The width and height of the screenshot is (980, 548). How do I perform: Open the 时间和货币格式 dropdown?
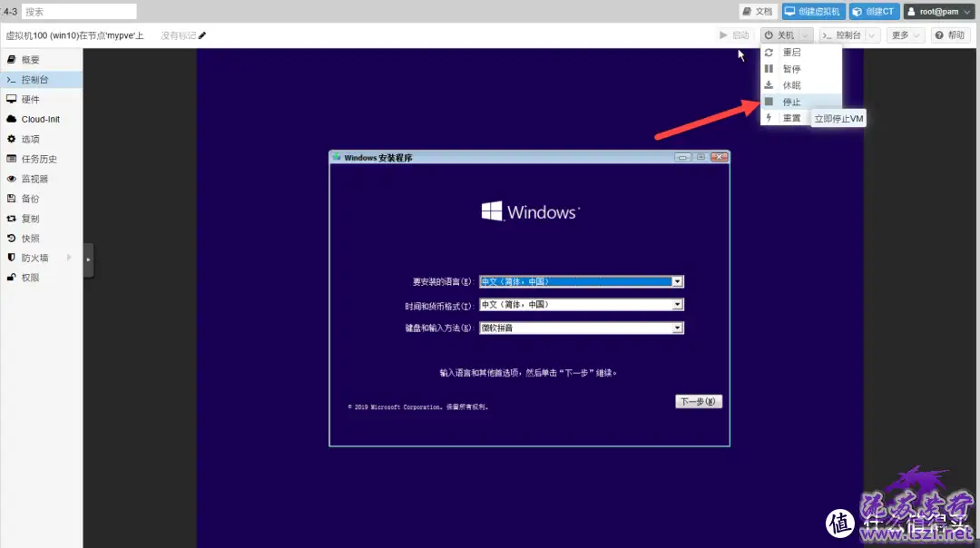[677, 304]
